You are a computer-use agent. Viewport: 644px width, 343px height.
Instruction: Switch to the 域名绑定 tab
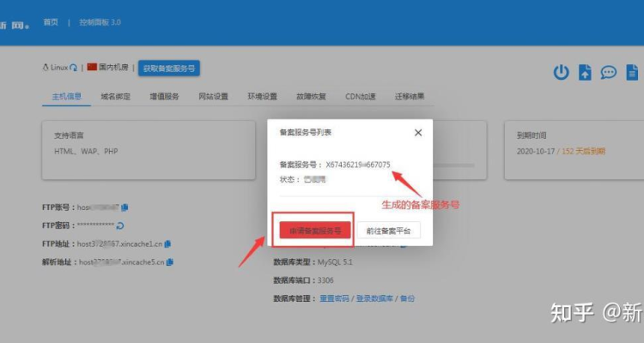click(x=115, y=96)
